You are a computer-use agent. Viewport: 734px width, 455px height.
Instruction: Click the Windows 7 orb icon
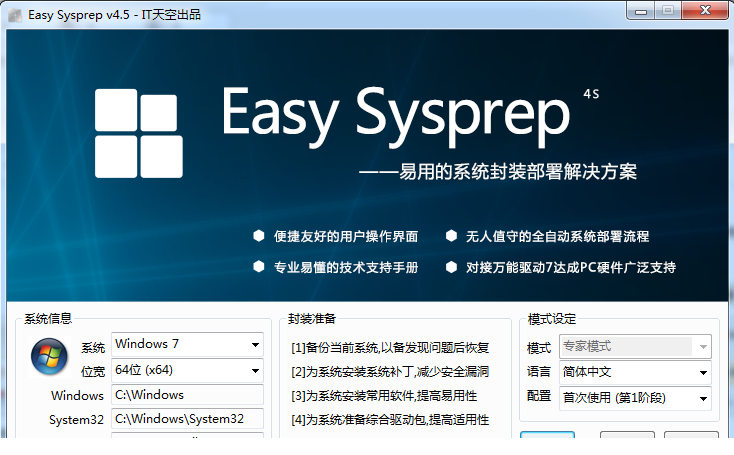pos(46,357)
